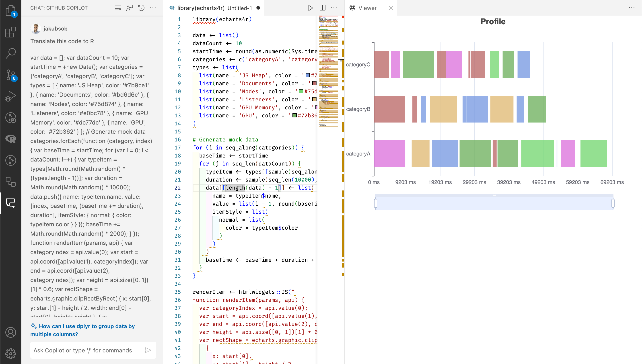
Task: Run the R source file
Action: (x=310, y=8)
